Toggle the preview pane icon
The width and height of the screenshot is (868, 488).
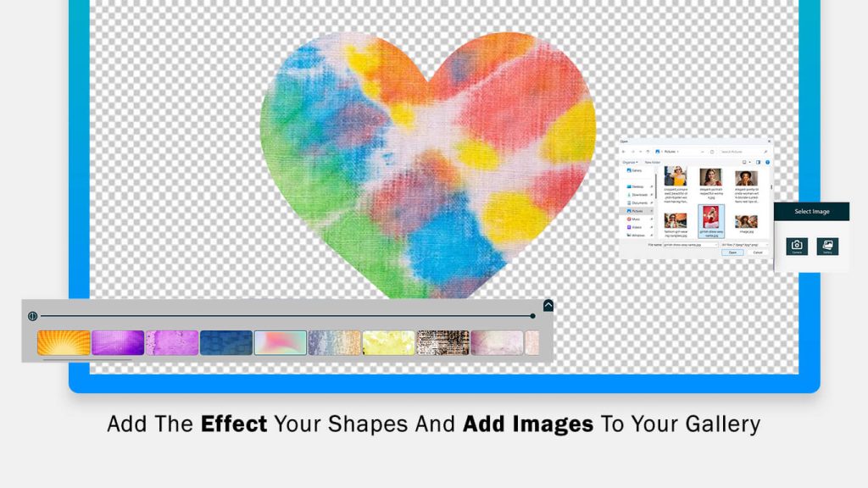coord(759,161)
